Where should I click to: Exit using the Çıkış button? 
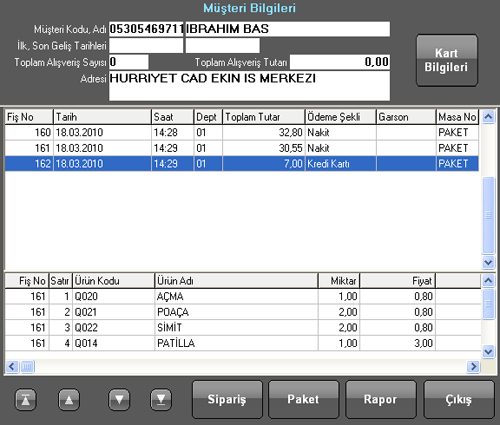(x=459, y=399)
